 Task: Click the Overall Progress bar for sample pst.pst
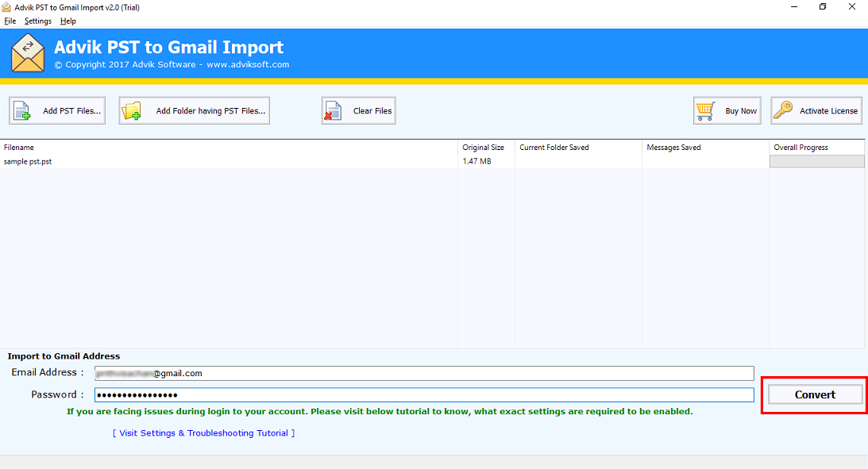pos(816,161)
